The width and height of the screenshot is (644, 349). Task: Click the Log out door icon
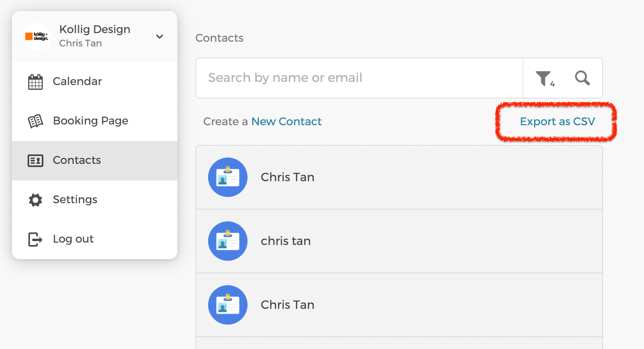point(35,239)
